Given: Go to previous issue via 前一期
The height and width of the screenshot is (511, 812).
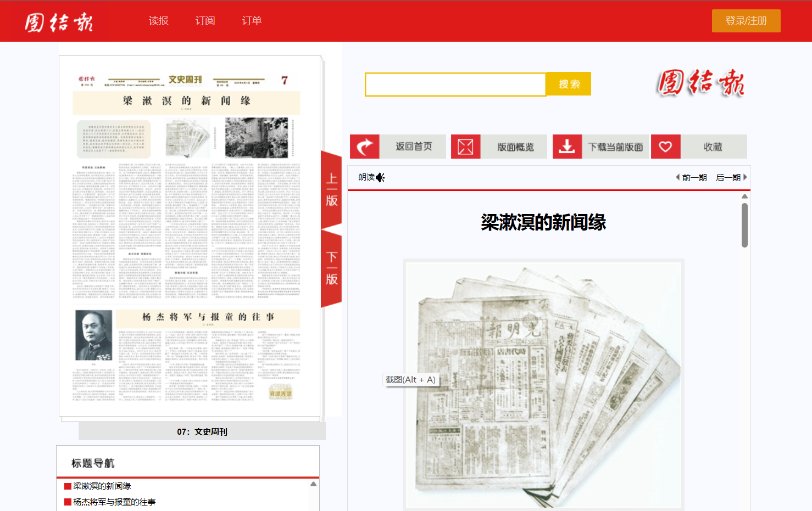Looking at the screenshot, I should (x=691, y=177).
